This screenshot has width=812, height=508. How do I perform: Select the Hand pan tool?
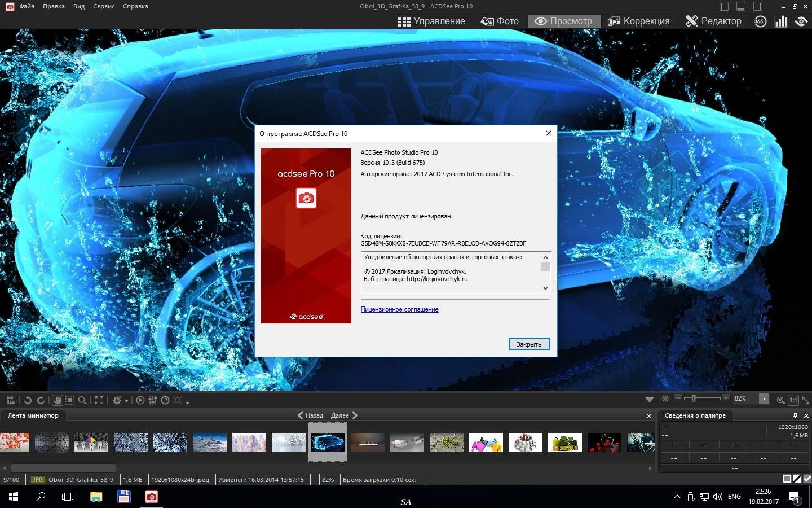(57, 400)
